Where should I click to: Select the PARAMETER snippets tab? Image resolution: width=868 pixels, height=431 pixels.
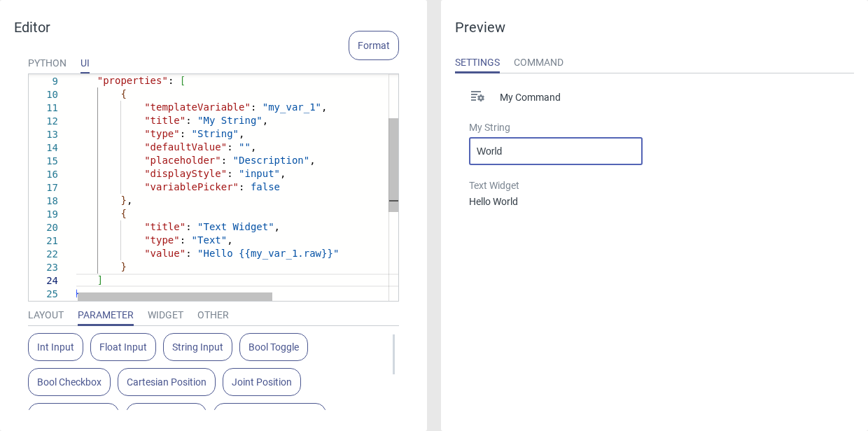[x=106, y=315]
